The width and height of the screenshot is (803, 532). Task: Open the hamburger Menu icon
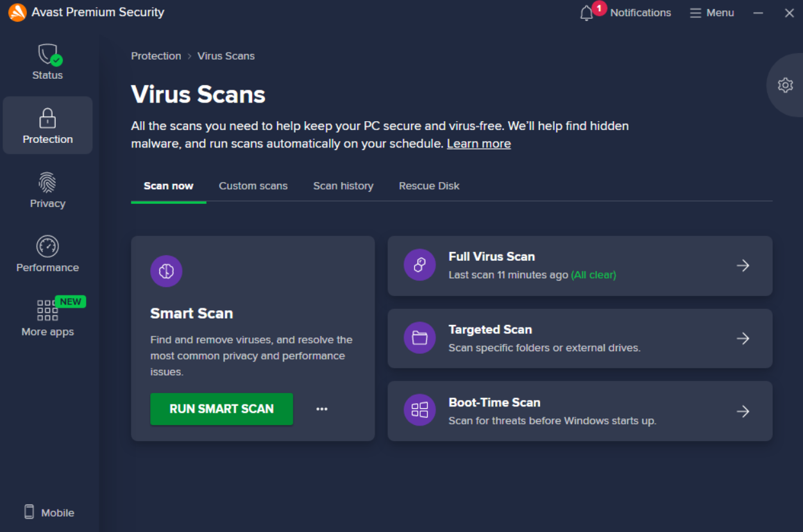pyautogui.click(x=695, y=13)
